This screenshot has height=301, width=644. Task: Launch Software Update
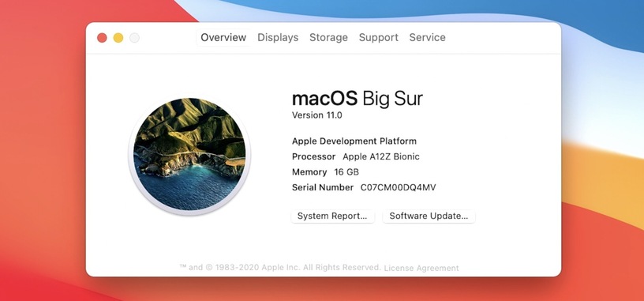coord(429,216)
